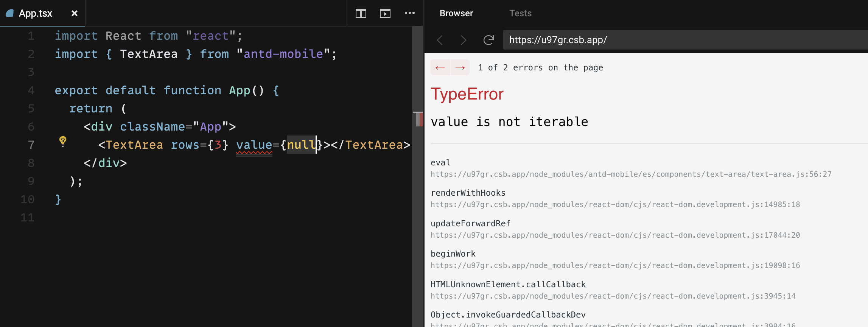Click the "value is not iterable" message
The width and height of the screenshot is (868, 327).
coord(509,121)
